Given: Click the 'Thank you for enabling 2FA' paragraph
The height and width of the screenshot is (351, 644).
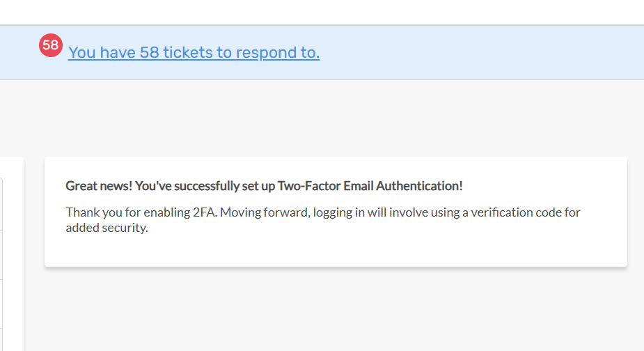Looking at the screenshot, I should coord(322,219).
